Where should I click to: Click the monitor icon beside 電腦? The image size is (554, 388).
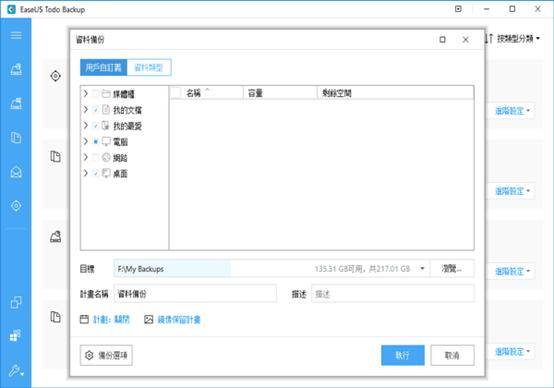point(106,141)
